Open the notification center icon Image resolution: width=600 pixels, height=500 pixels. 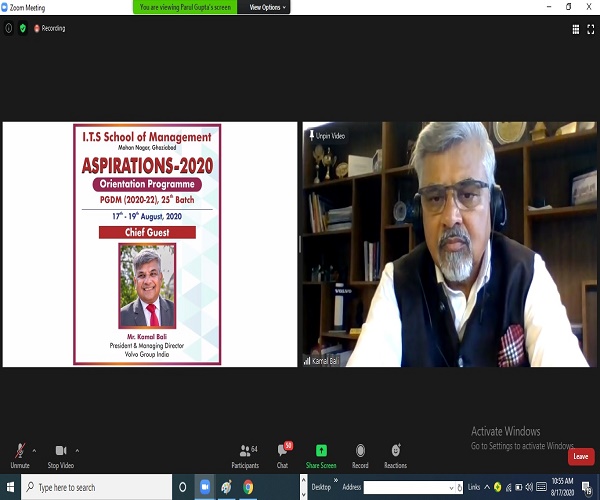tap(587, 487)
